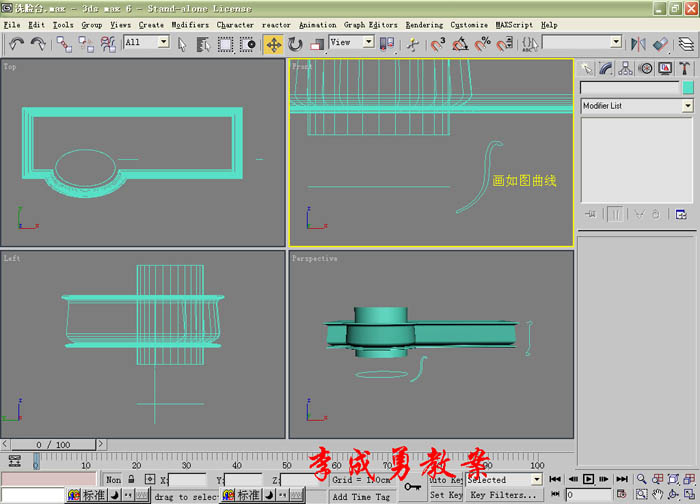This screenshot has height=504, width=700.
Task: Activate the Select and Manipulate tool
Action: [x=413, y=44]
